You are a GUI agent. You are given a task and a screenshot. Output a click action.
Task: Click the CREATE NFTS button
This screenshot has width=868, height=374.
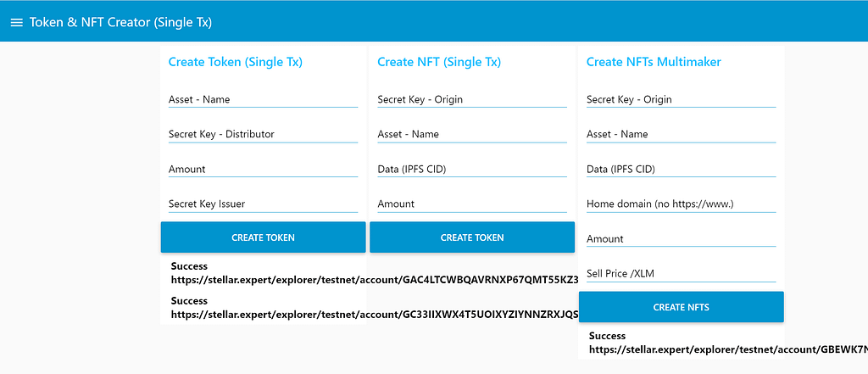[x=681, y=307]
